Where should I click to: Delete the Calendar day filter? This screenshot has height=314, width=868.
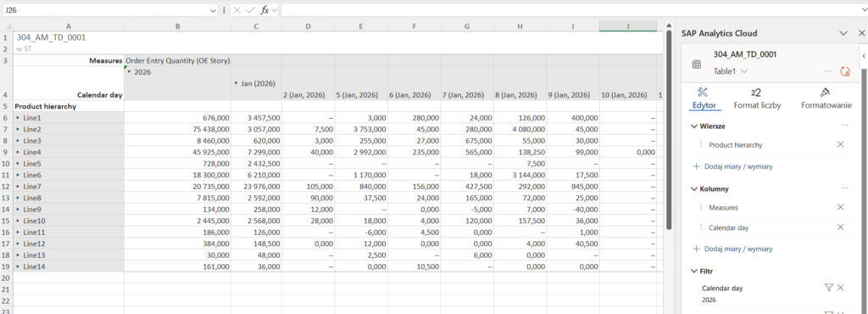(x=840, y=288)
